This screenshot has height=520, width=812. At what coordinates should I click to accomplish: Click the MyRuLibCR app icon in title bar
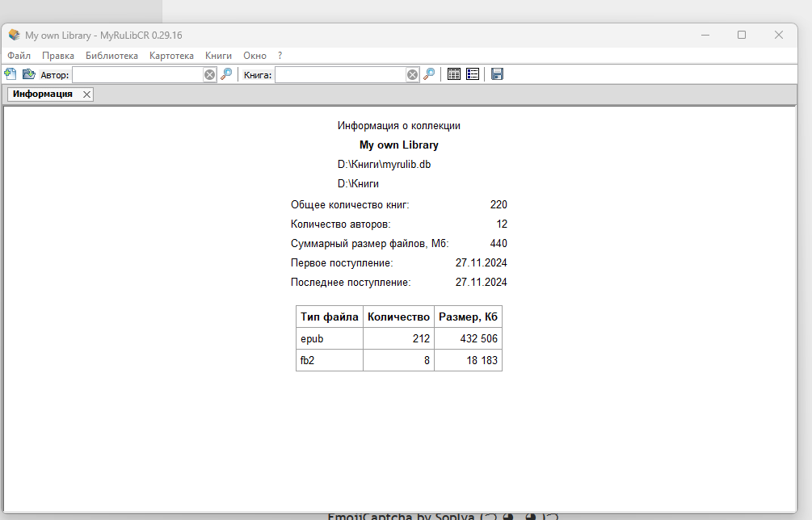15,36
